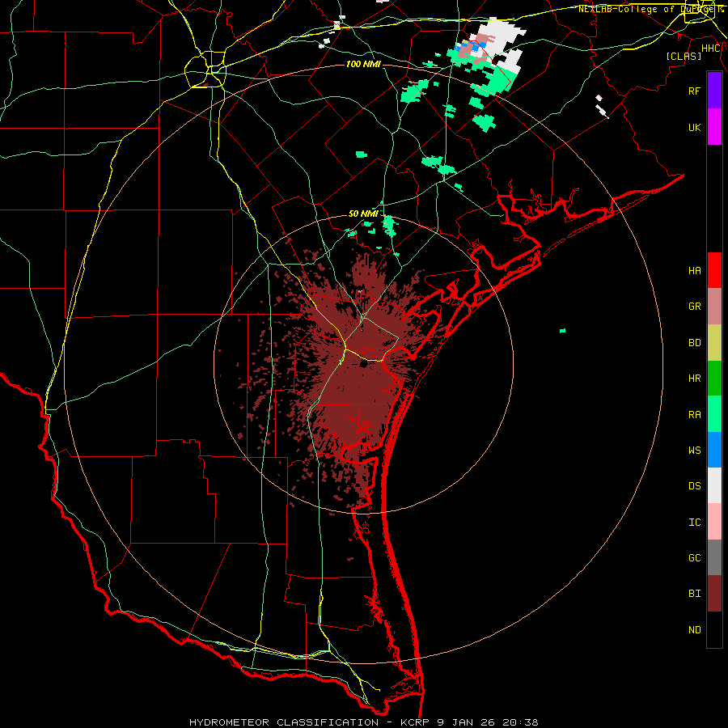Click the brown BI legend swatch

pyautogui.click(x=714, y=594)
